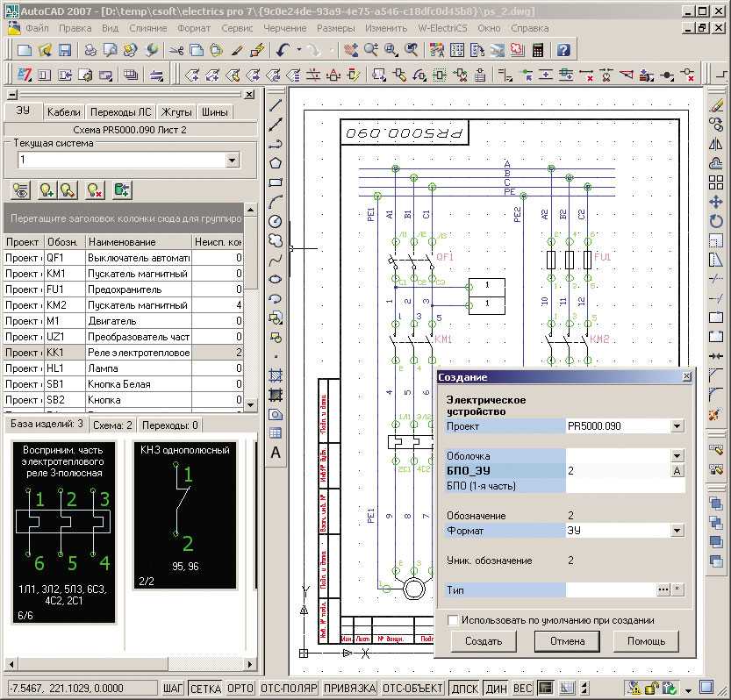Click the clear Тип small x button
The height and width of the screenshot is (700, 731).
coord(677,590)
